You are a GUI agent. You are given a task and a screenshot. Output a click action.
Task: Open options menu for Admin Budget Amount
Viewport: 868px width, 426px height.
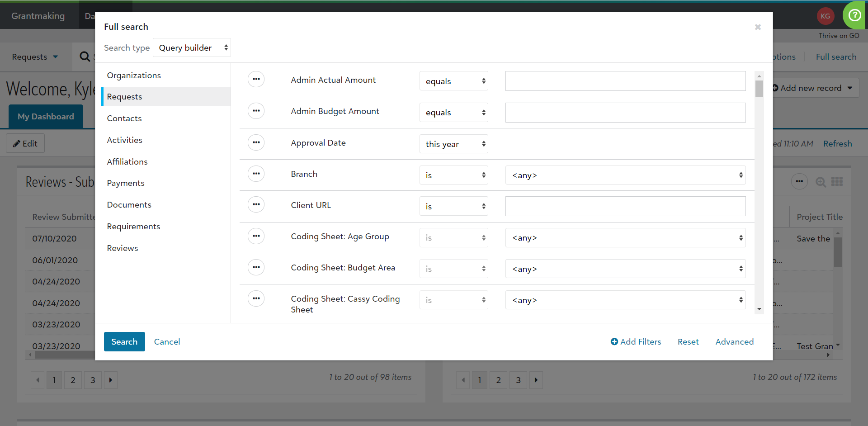tap(256, 111)
